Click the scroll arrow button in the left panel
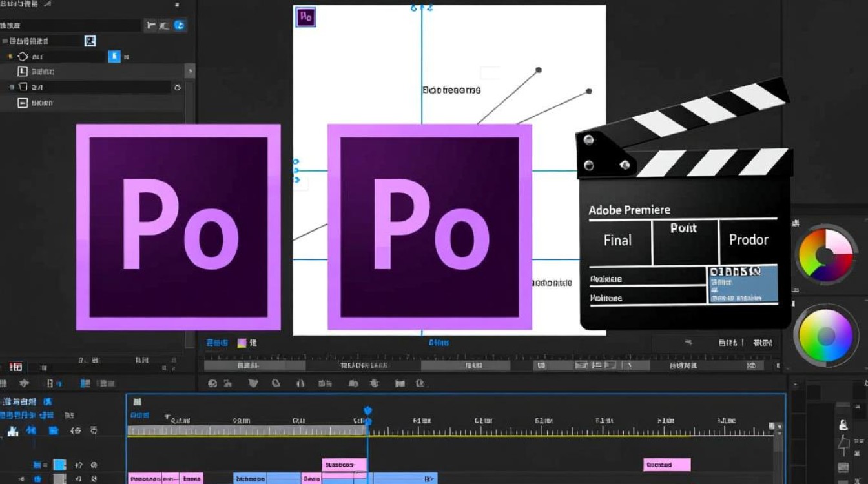868x484 pixels. tap(190, 71)
